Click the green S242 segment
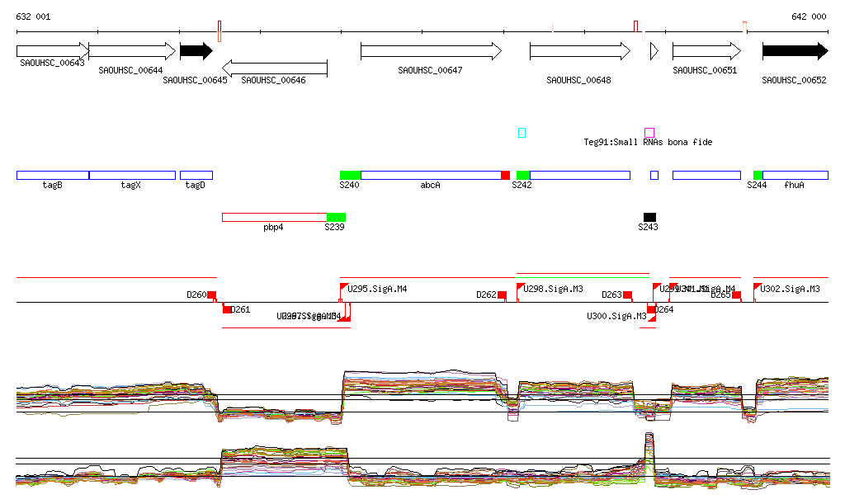 click(x=523, y=175)
